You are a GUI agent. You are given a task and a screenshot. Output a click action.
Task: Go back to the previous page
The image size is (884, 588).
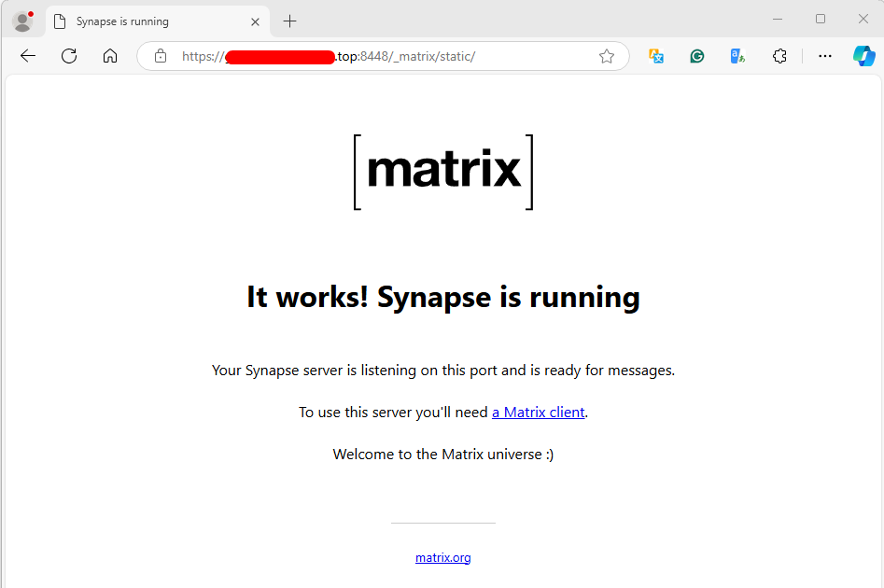coord(28,56)
